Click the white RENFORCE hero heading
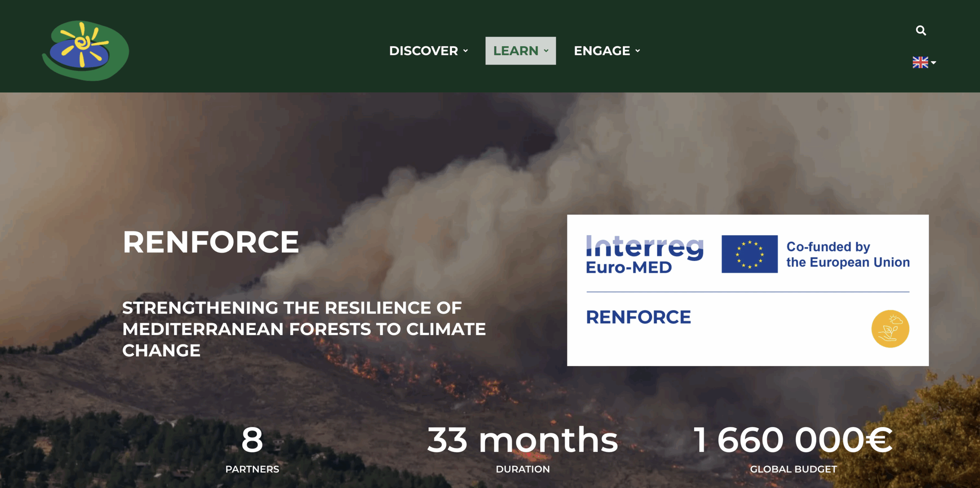This screenshot has width=980, height=488. tap(211, 242)
